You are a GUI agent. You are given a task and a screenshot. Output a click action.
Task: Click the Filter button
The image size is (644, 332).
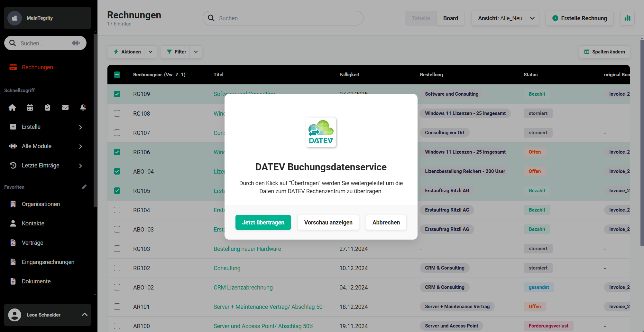point(175,52)
